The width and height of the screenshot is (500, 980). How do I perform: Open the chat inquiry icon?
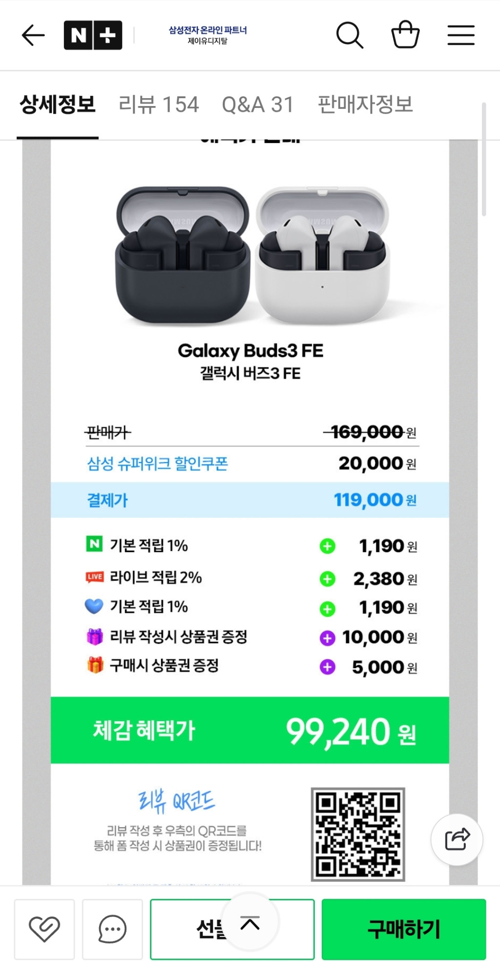click(x=112, y=929)
